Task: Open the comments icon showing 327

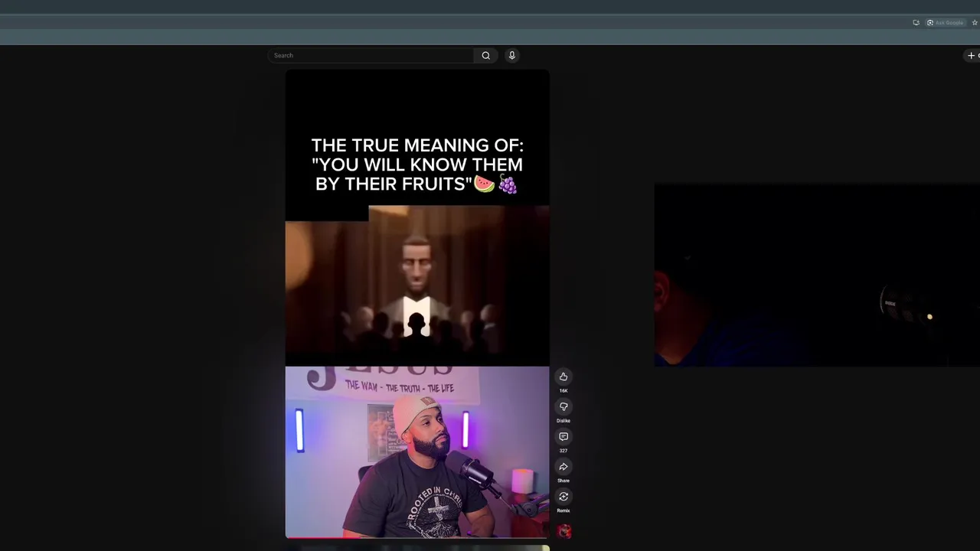Action: click(x=563, y=436)
